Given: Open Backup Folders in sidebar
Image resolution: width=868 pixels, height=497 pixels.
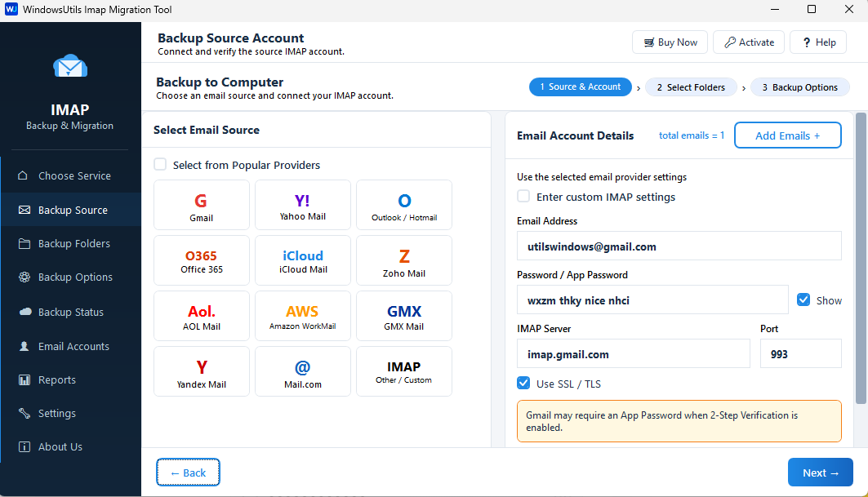Looking at the screenshot, I should click(71, 243).
